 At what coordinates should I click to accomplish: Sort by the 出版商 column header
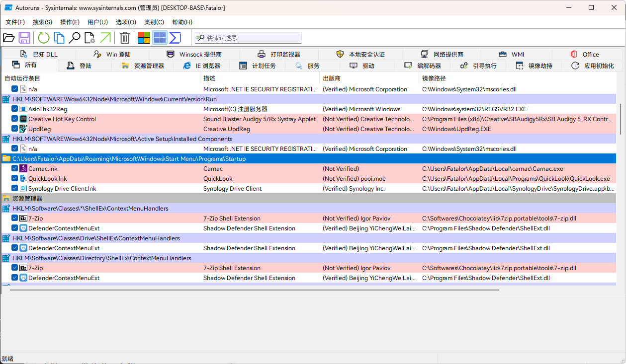pos(332,78)
